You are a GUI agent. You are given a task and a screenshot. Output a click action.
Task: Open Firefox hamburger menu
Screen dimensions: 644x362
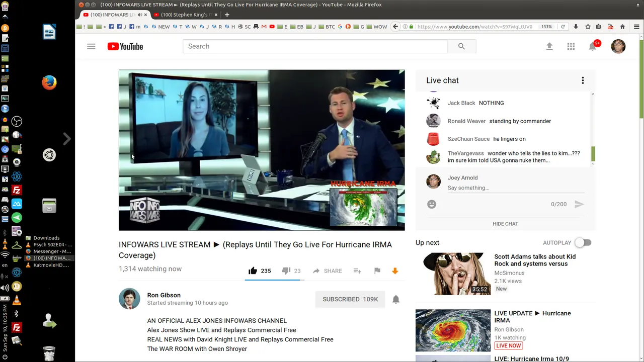637,27
